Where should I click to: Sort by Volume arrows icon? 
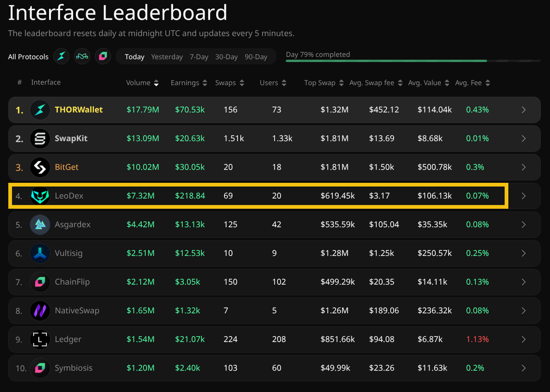[x=156, y=83]
